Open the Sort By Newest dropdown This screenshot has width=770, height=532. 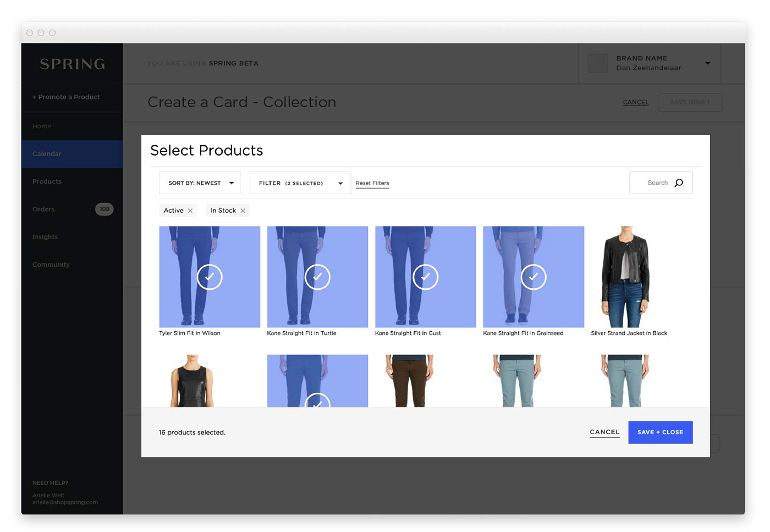[x=200, y=183]
